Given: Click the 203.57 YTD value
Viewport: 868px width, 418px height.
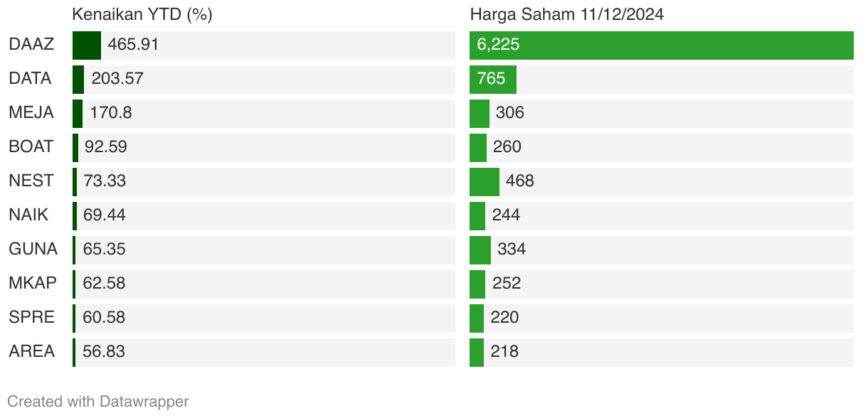Looking at the screenshot, I should point(117,79).
